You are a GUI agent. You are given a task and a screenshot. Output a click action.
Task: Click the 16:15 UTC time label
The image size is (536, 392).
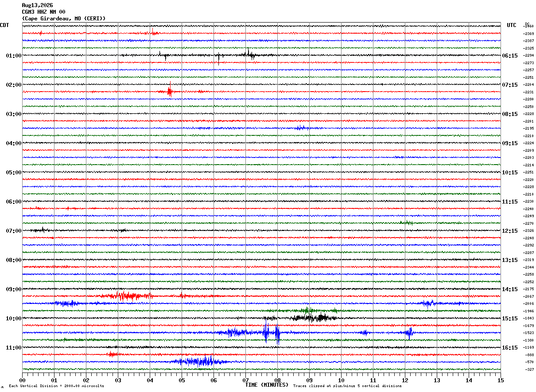pyautogui.click(x=510, y=348)
